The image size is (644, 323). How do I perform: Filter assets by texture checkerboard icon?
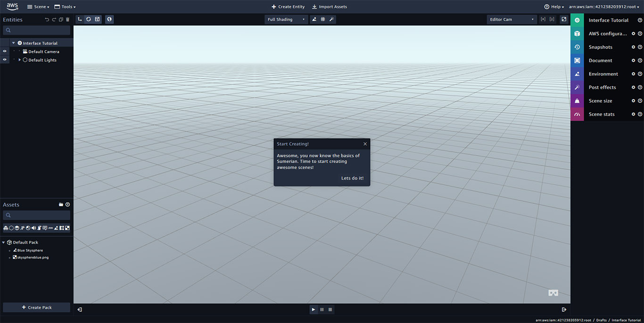point(67,228)
